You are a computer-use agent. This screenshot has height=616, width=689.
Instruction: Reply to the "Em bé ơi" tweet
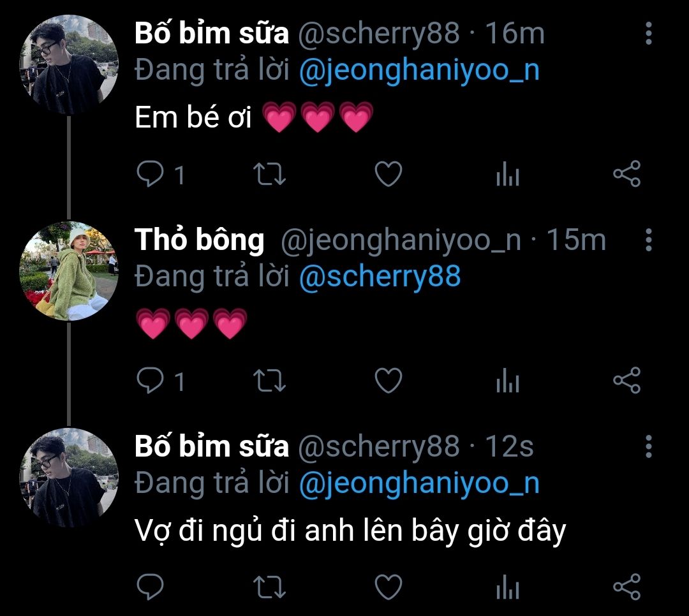(151, 174)
